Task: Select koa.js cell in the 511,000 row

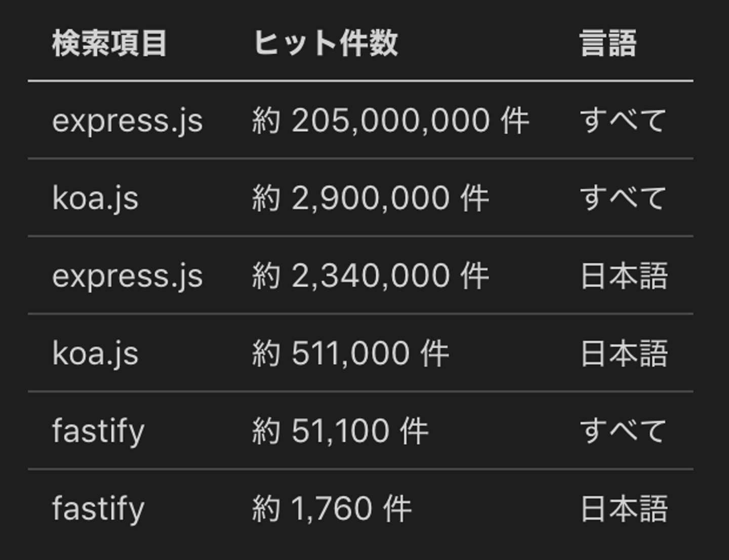Action: 95,353
